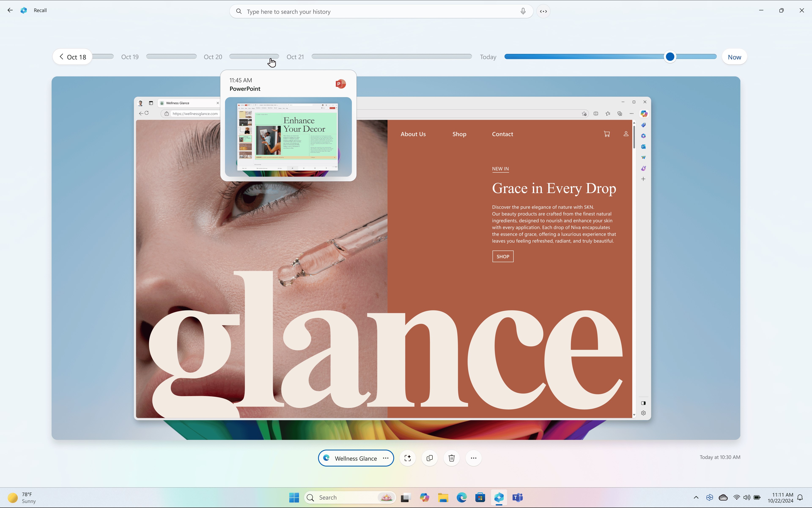Expand the Oct 20 timeline date range

212,57
